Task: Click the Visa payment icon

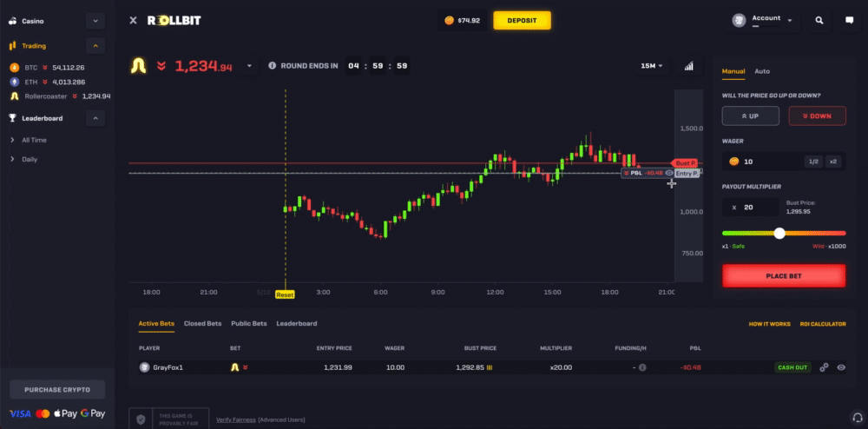Action: coord(20,413)
